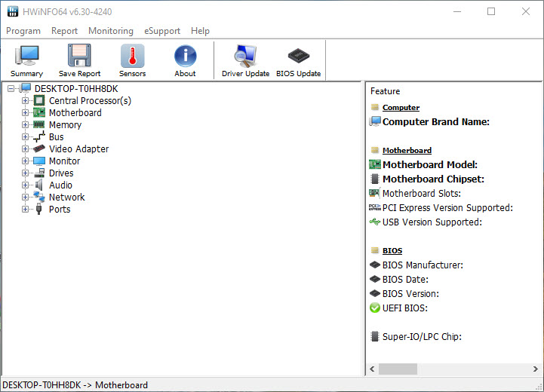
Task: Click the Video Adapter card icon
Action: tap(39, 149)
